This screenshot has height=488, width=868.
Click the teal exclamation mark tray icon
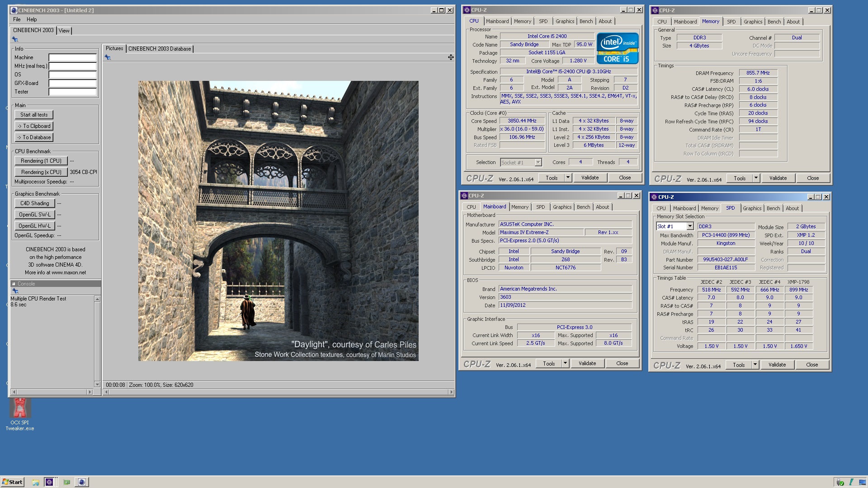click(x=851, y=482)
